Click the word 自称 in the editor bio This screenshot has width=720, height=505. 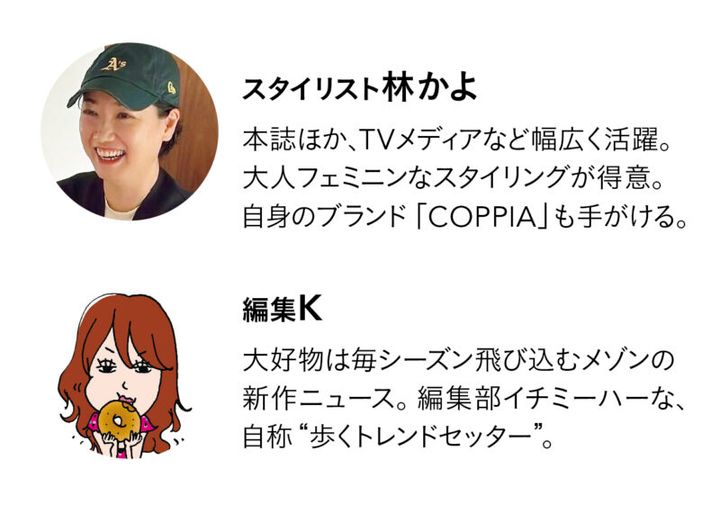(x=267, y=438)
